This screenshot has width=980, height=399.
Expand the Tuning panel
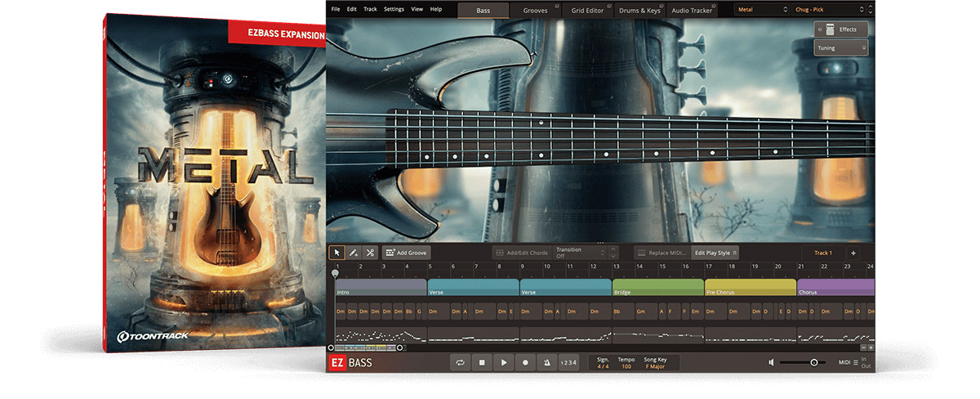(840, 48)
